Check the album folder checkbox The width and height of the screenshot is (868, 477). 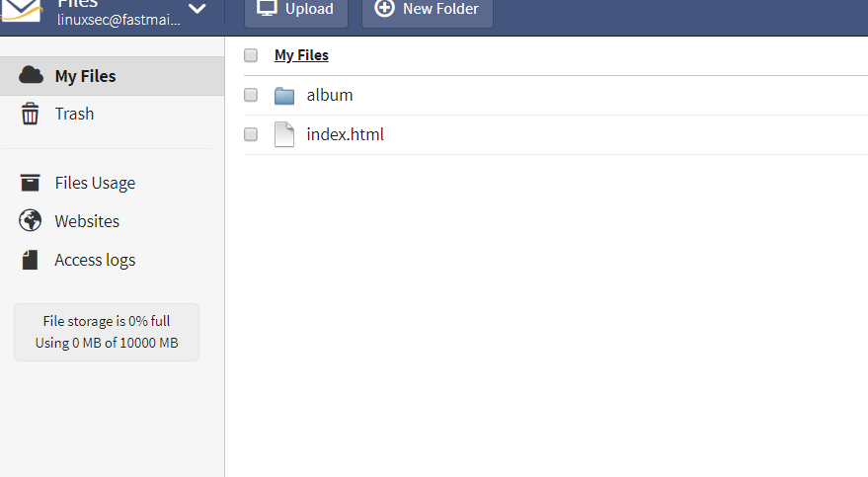[251, 95]
